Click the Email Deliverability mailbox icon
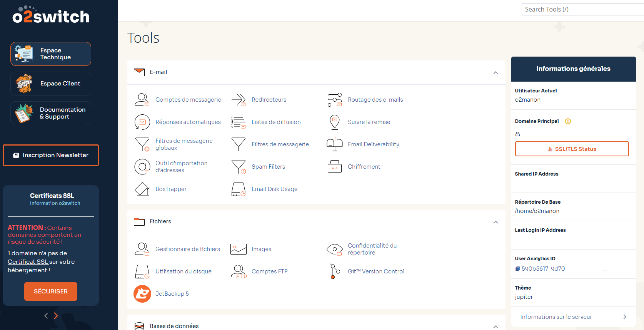 335,144
